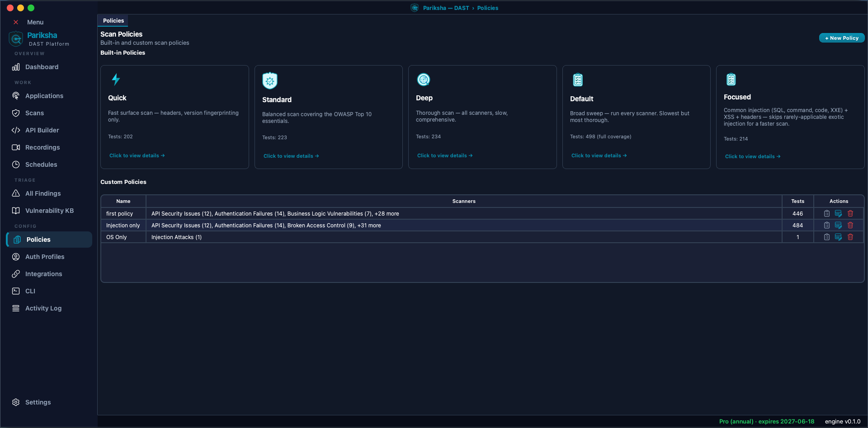Screen dimensions: 868x428
Task: Delete the OS Only policy
Action: pyautogui.click(x=850, y=237)
